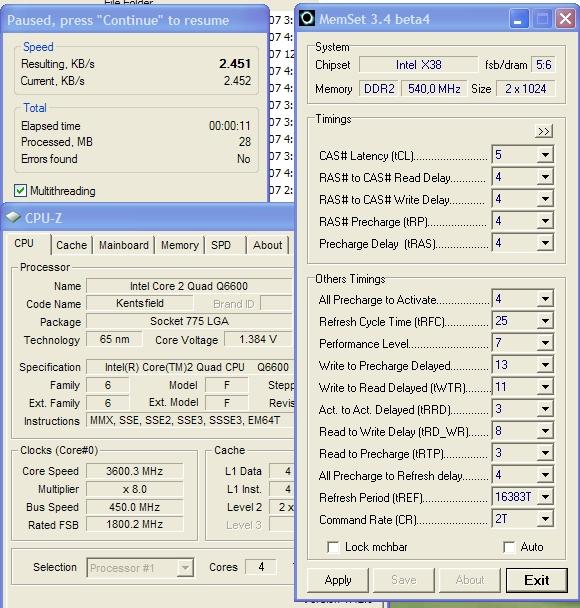This screenshot has height=608, width=580.
Task: Click the Code Name value Kentsfield
Action: 140,303
